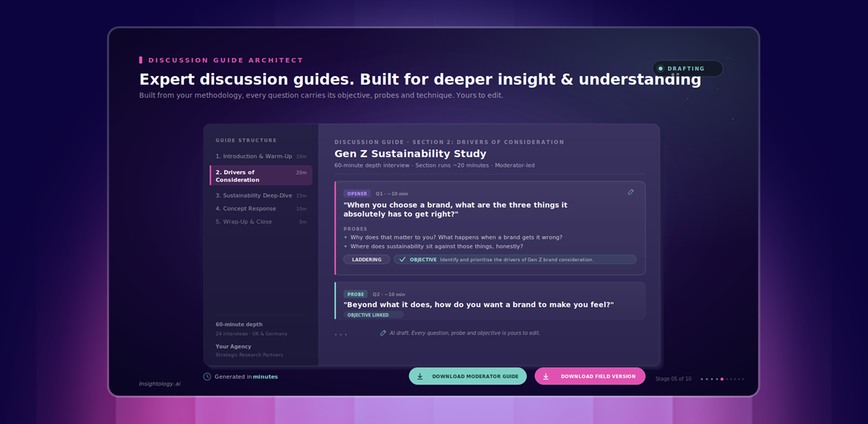Click the pencil edit icon on the Opener question card

click(630, 192)
